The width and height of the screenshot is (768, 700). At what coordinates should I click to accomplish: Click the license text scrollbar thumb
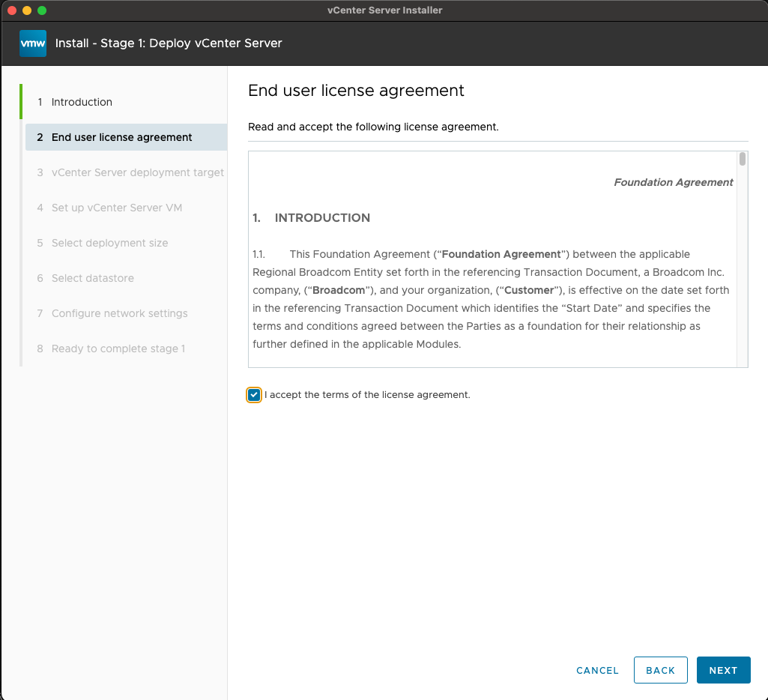pos(743,159)
